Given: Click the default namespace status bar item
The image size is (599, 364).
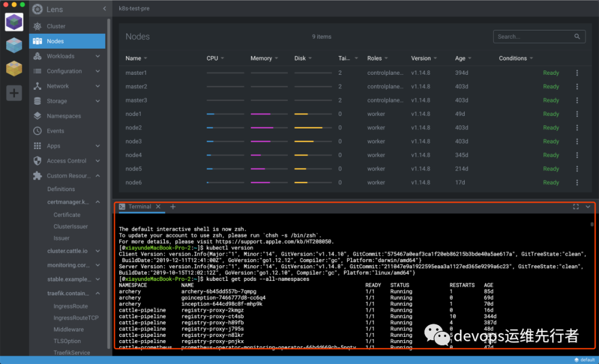Looking at the screenshot, I should click(585, 360).
